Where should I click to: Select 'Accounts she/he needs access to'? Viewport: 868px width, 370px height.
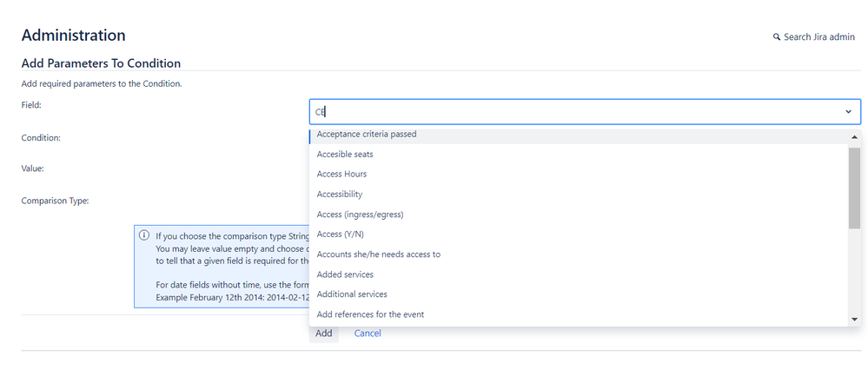[578, 254]
